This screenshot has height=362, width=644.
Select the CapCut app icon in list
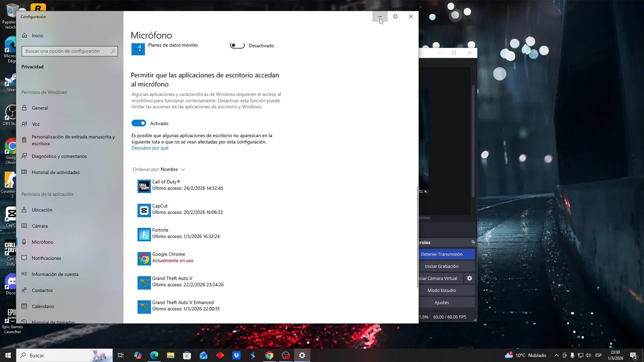144,210
